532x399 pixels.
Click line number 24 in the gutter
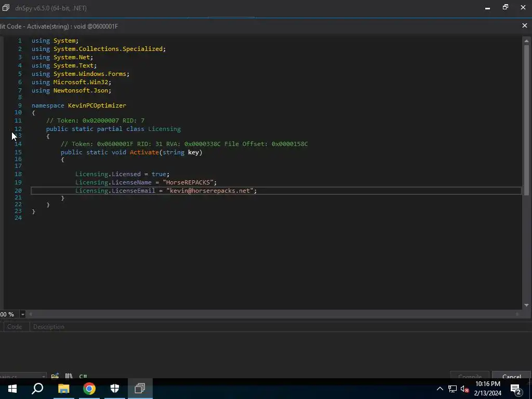tap(18, 218)
